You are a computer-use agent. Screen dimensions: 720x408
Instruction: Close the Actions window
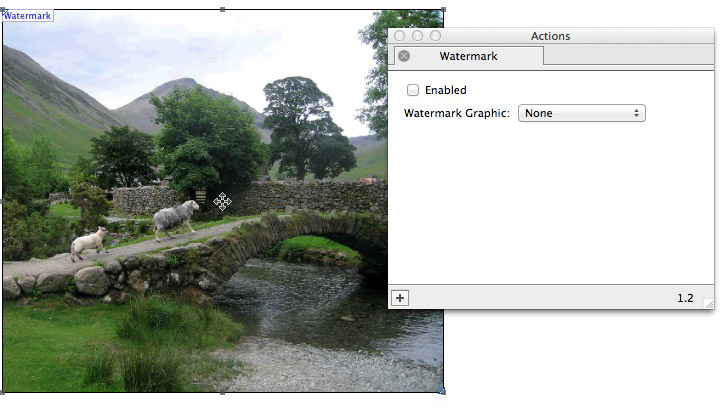coord(399,36)
